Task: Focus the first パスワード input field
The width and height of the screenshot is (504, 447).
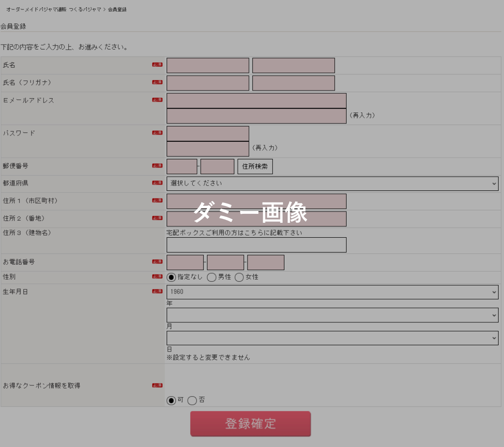Action: (207, 134)
